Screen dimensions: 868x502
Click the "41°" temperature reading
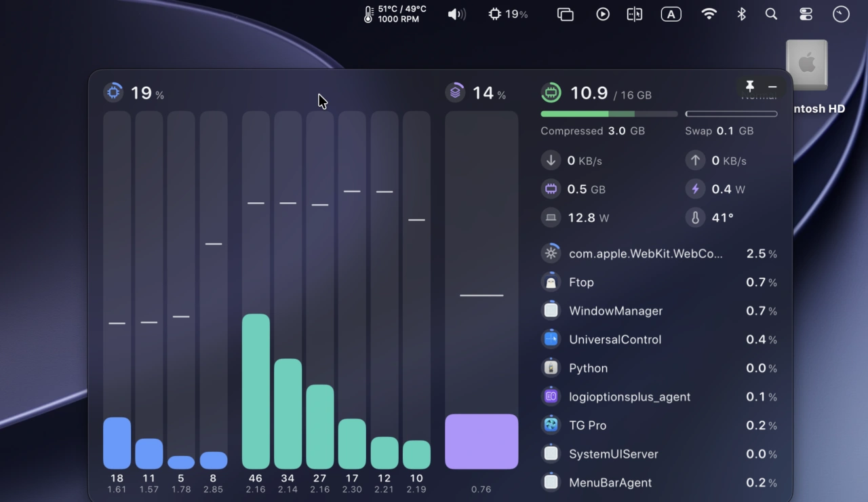click(x=723, y=218)
